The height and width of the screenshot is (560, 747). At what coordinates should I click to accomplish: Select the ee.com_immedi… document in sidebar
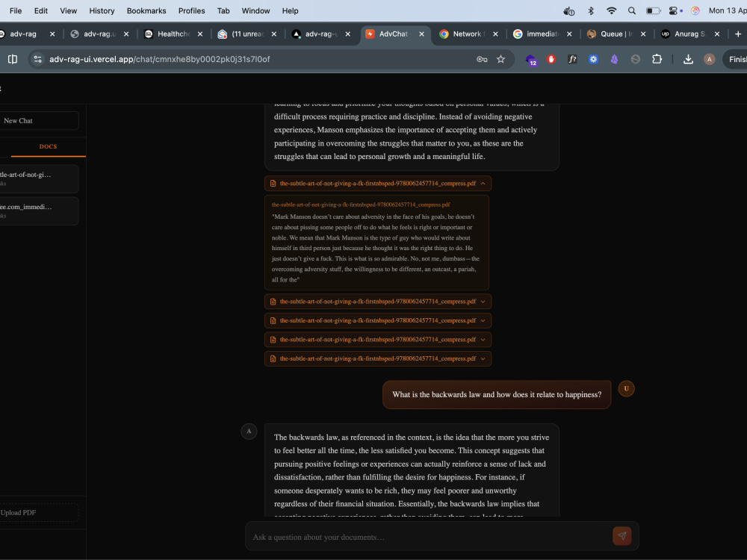[x=38, y=211]
